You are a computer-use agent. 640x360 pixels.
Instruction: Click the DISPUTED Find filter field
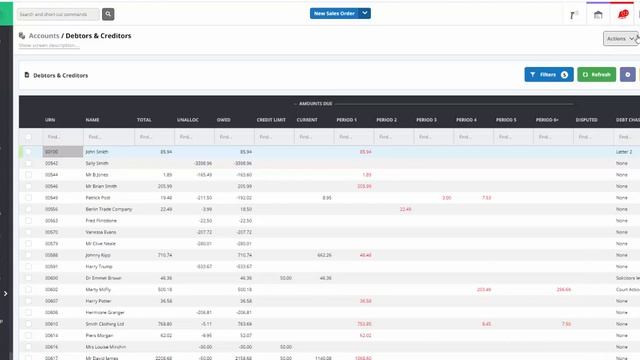pyautogui.click(x=594, y=137)
